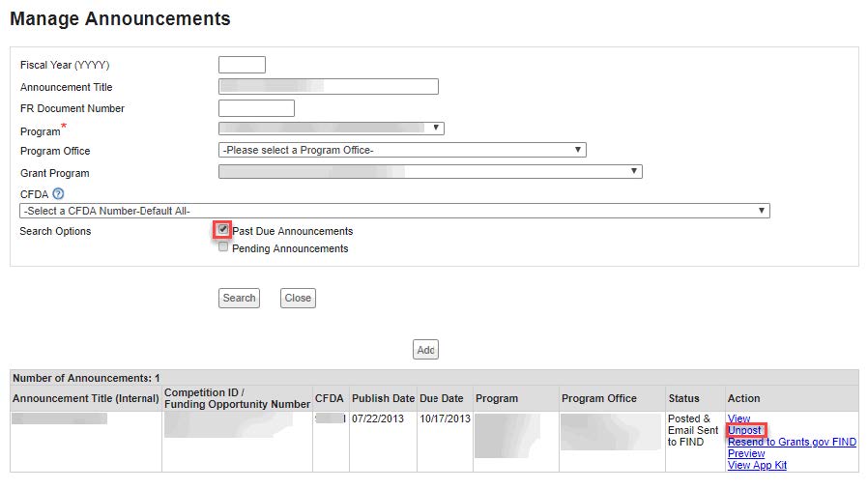
Task: Open the Program dropdown
Action: pos(331,128)
